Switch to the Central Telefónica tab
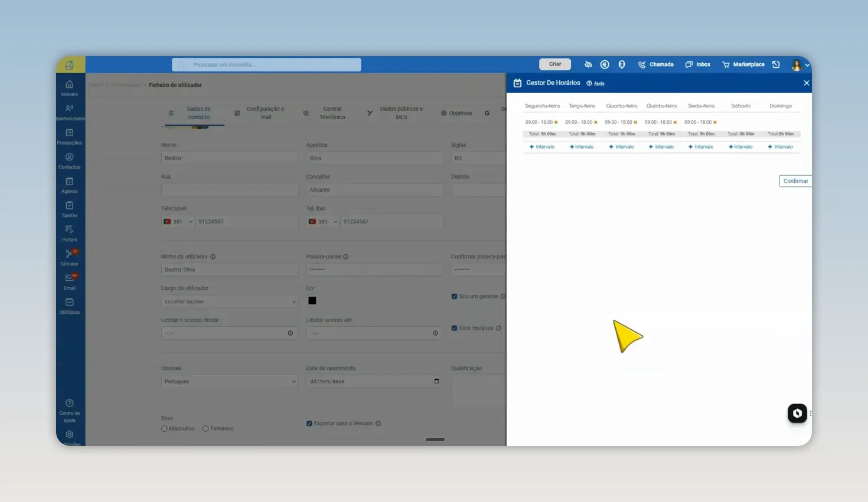868x502 pixels. tap(326, 113)
